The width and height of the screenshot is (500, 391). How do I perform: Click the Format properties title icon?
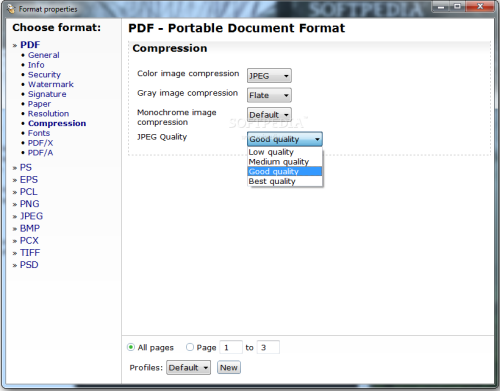[11, 9]
